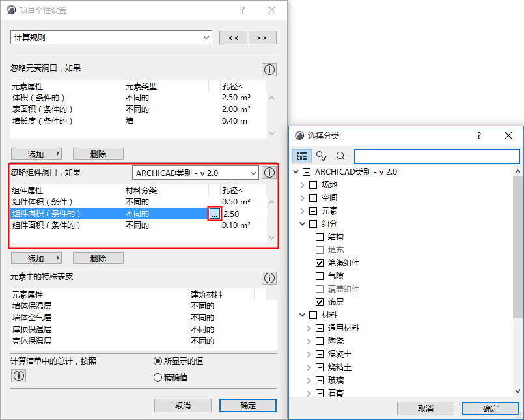Select the 组件体积（条件） row
Viewport: 524px width, 420px height.
(x=139, y=202)
